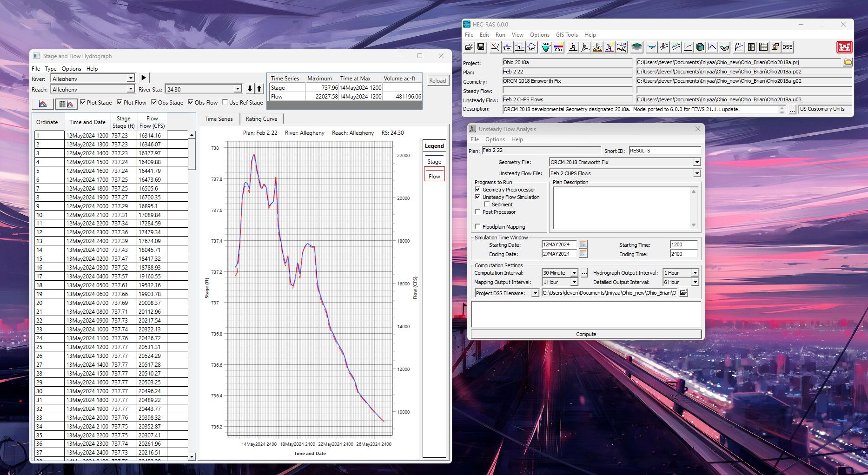Viewport: 868px width, 475px height.
Task: Expand the Unsteady Flow File dropdown
Action: [x=697, y=173]
